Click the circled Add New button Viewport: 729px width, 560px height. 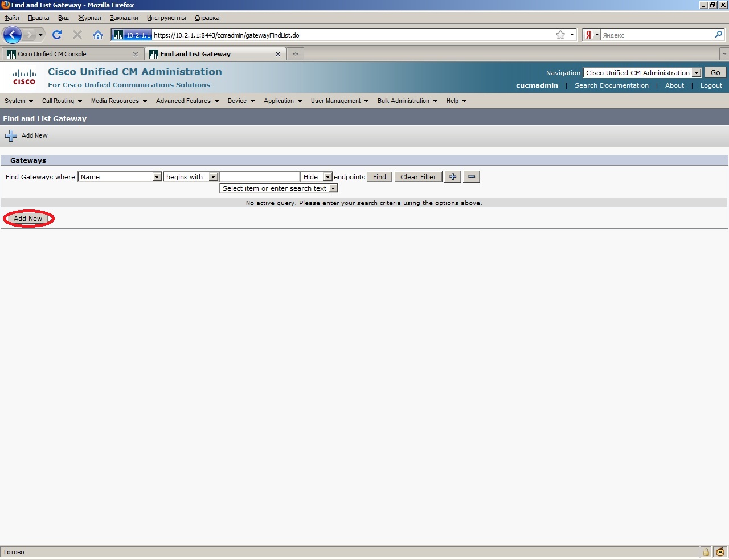28,219
